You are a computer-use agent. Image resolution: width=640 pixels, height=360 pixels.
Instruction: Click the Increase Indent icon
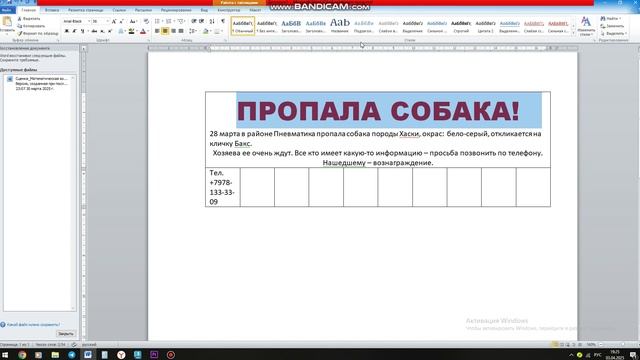tap(202, 21)
